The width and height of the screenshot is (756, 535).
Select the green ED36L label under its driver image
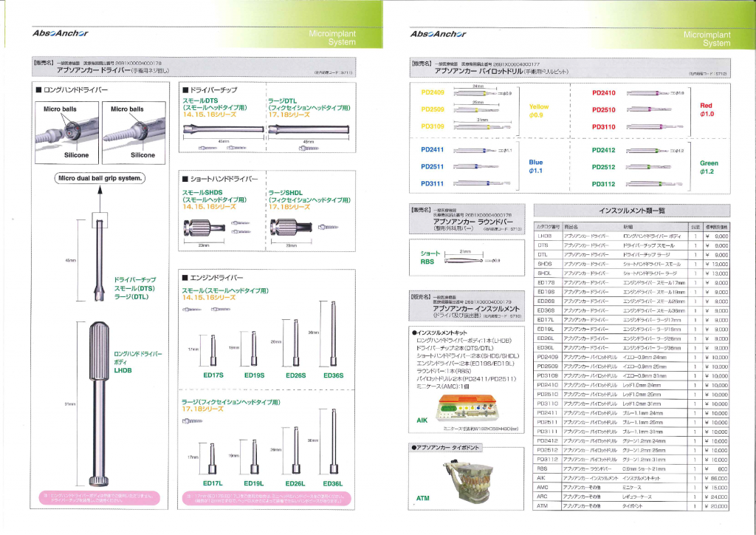pyautogui.click(x=333, y=483)
